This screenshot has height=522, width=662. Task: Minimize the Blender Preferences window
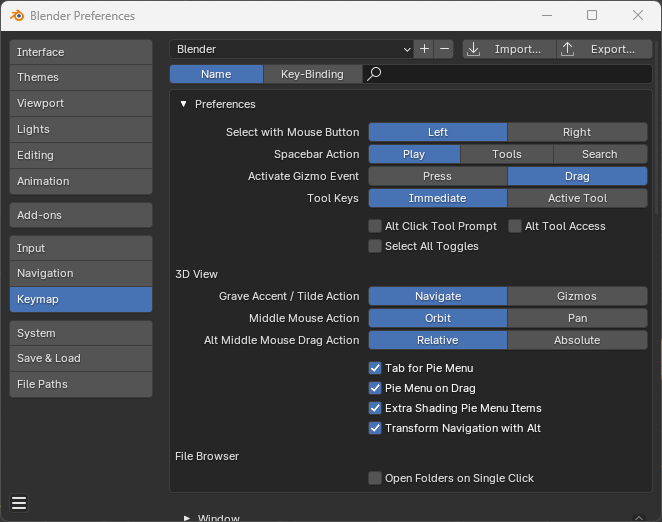[547, 16]
